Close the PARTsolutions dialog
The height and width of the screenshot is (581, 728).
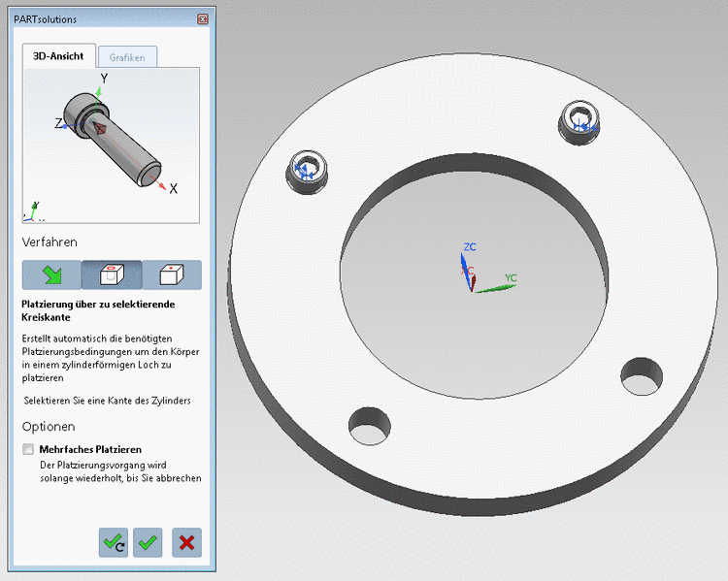click(203, 19)
